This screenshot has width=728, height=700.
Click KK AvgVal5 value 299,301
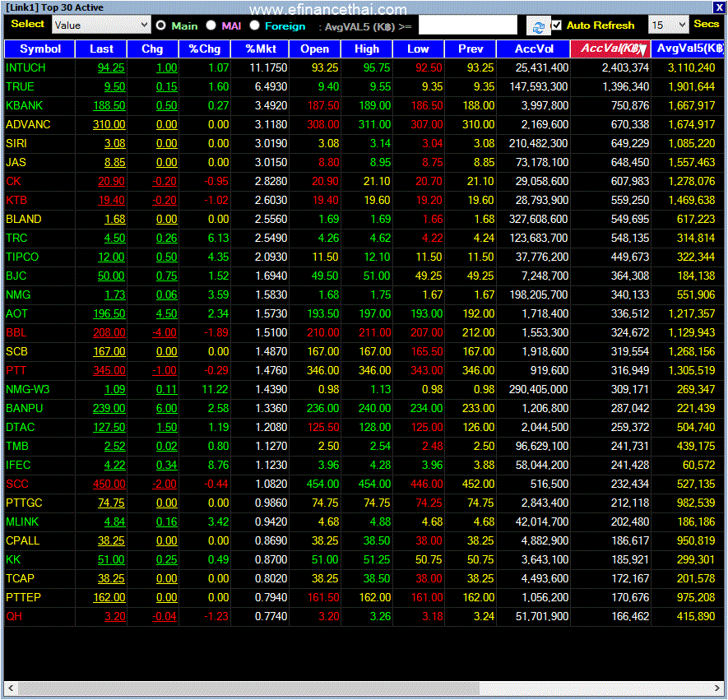[x=695, y=560]
